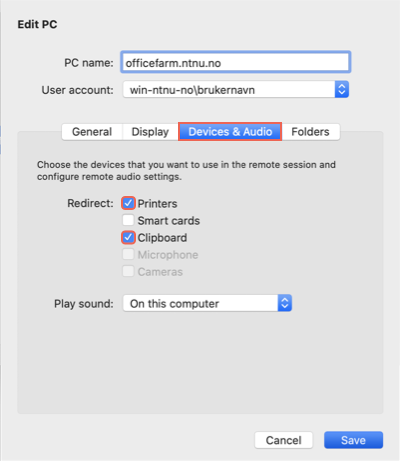Uncheck the Clipboard redirect checkbox

[128, 237]
